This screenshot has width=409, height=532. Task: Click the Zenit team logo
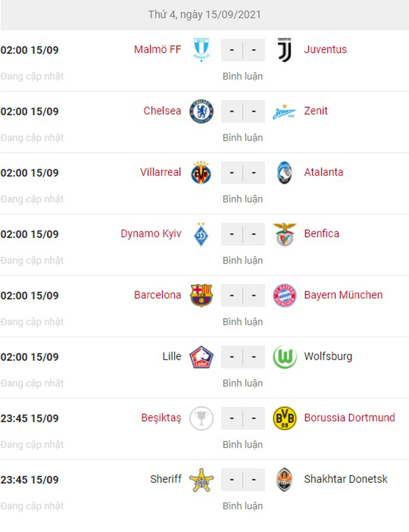(284, 112)
